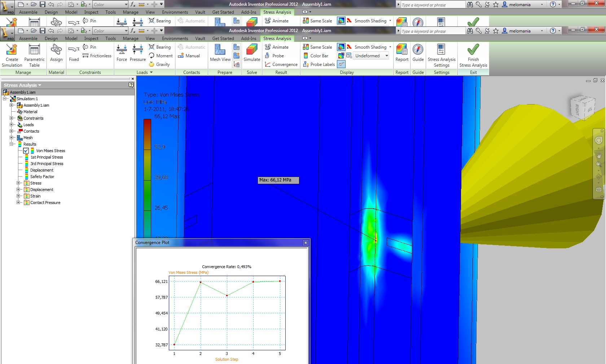The height and width of the screenshot is (364, 606).
Task: Expand the Constraints tree node
Action: (12, 118)
